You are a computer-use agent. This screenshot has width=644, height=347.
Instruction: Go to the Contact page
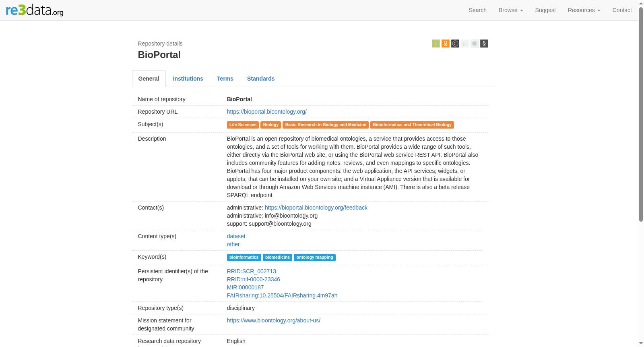(622, 10)
